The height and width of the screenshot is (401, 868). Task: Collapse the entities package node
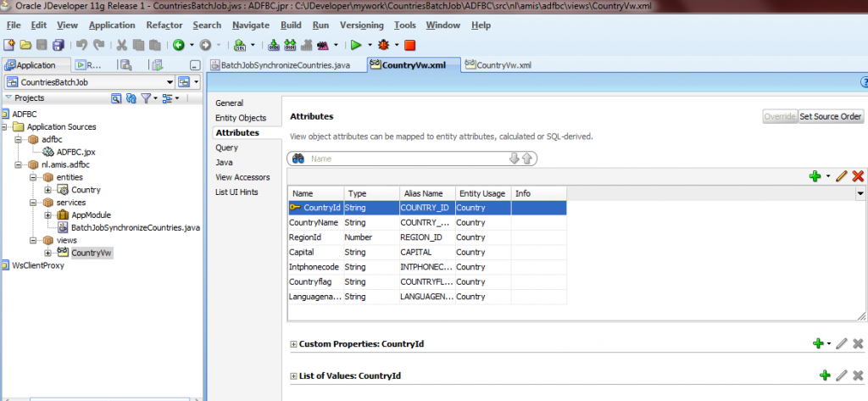[34, 177]
